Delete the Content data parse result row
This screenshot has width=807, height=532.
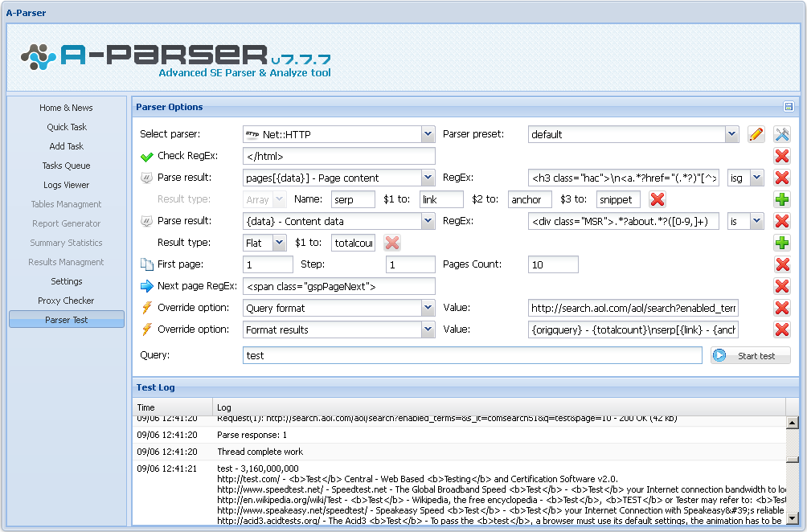(782, 221)
